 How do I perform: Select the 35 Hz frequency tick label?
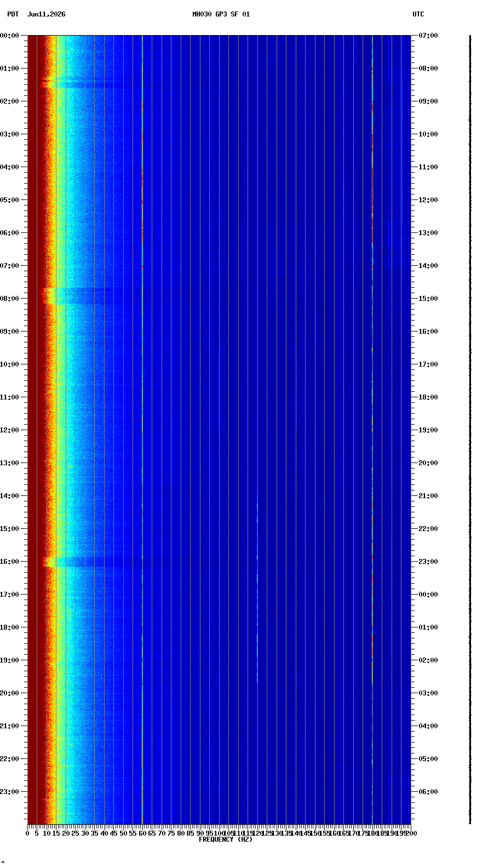click(94, 833)
